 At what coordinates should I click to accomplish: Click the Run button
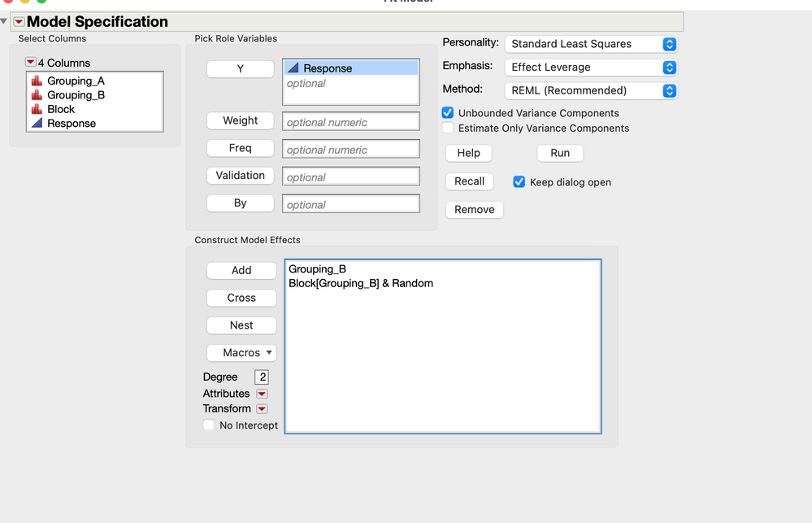pos(560,153)
